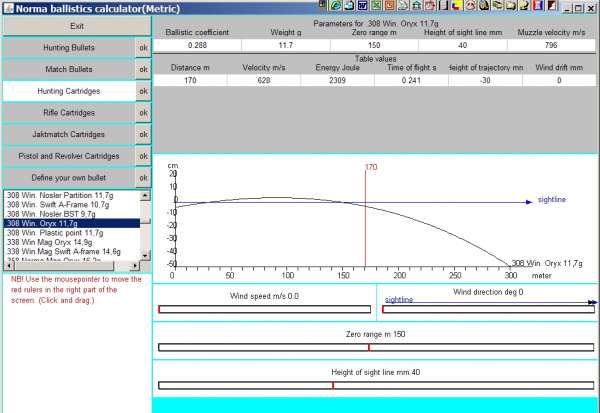The height and width of the screenshot is (413, 600).
Task: Click the bullet list scroll down arrow
Action: (146, 254)
